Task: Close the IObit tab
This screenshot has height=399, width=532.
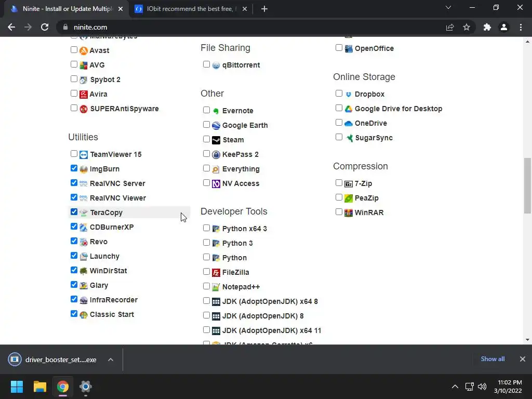Action: tap(245, 9)
